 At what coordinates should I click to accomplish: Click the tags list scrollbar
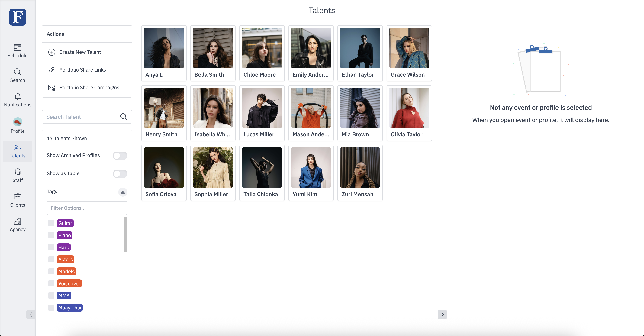pyautogui.click(x=125, y=234)
